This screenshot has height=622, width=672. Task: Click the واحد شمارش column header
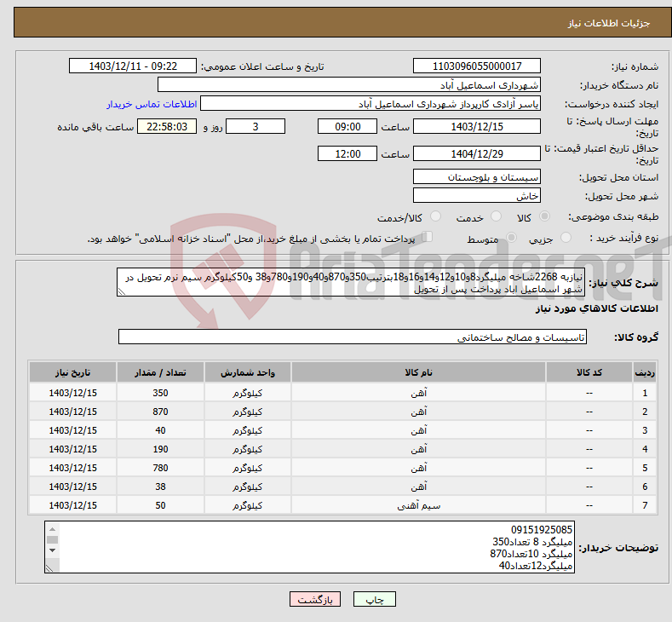(247, 372)
